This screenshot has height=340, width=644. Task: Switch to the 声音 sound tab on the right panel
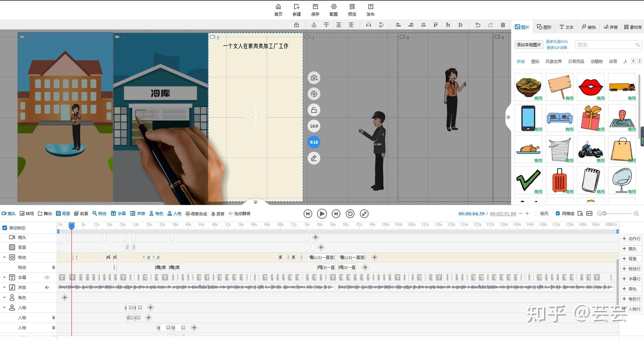click(x=610, y=27)
